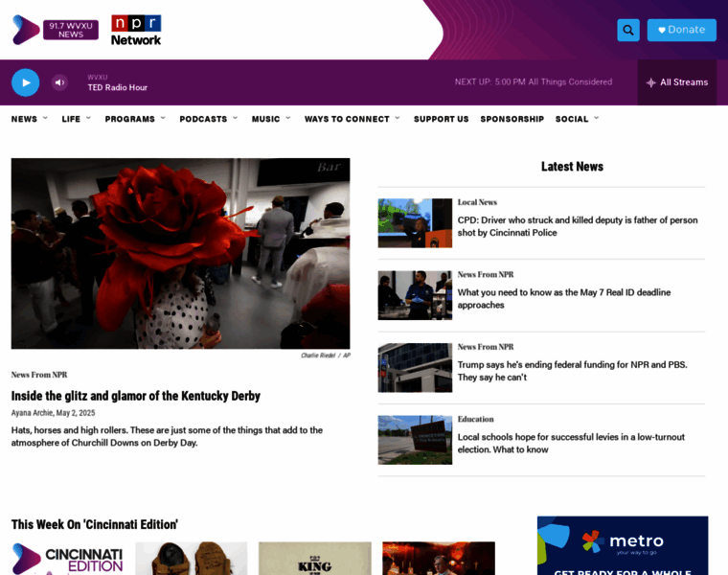This screenshot has height=575, width=728.
Task: Play the WVXU live stream
Action: click(x=26, y=82)
